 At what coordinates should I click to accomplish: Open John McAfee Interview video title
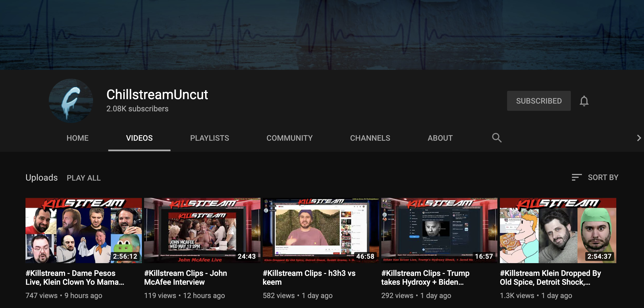click(185, 278)
